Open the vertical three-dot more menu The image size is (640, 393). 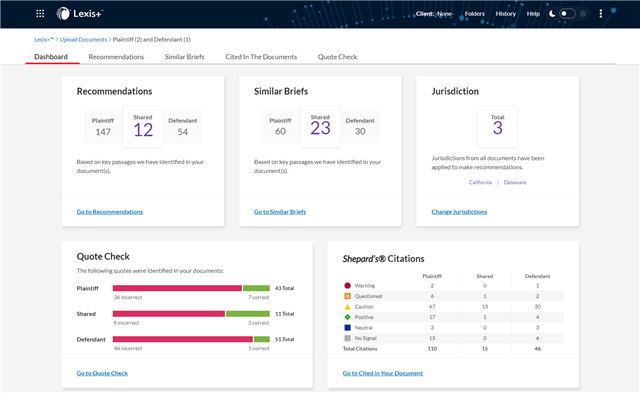tap(600, 13)
